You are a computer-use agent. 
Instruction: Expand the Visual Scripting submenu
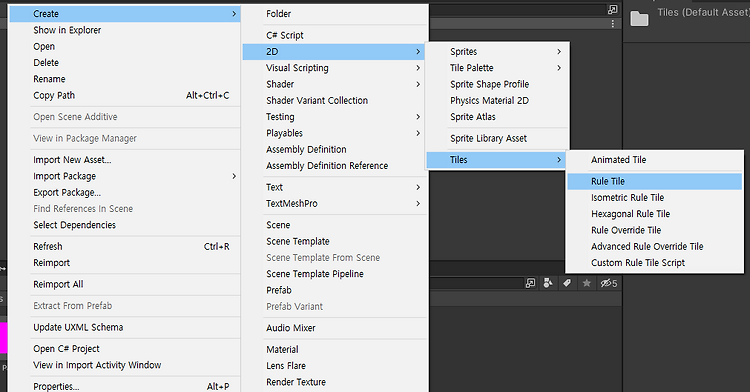(x=334, y=68)
